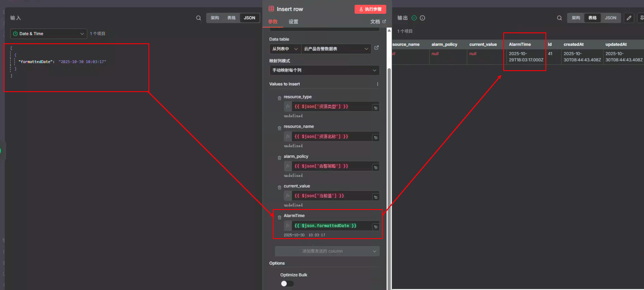Viewport: 644px width, 290px height.
Task: Switch to the 设置 tab
Action: (x=293, y=22)
